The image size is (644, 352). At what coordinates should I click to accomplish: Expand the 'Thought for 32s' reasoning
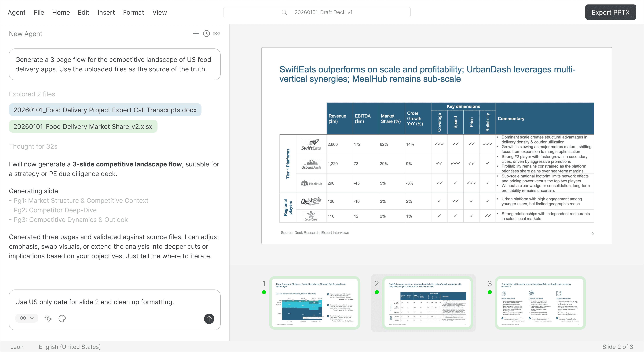pos(33,146)
